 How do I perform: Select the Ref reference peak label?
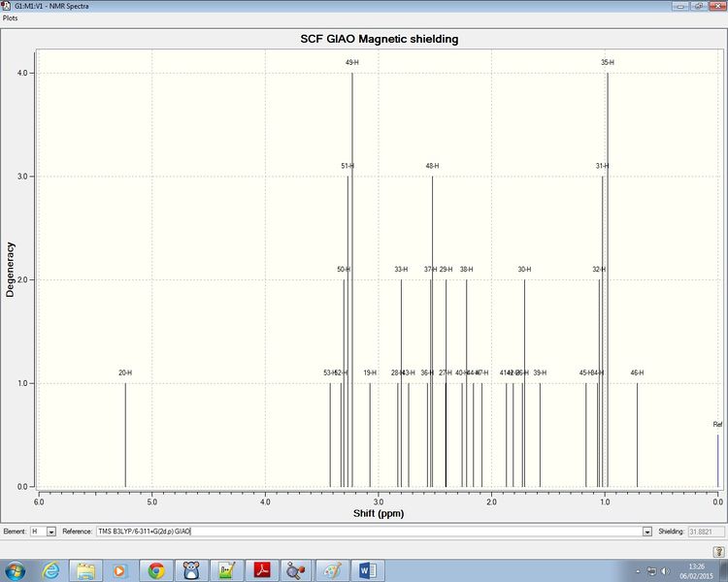coord(717,424)
